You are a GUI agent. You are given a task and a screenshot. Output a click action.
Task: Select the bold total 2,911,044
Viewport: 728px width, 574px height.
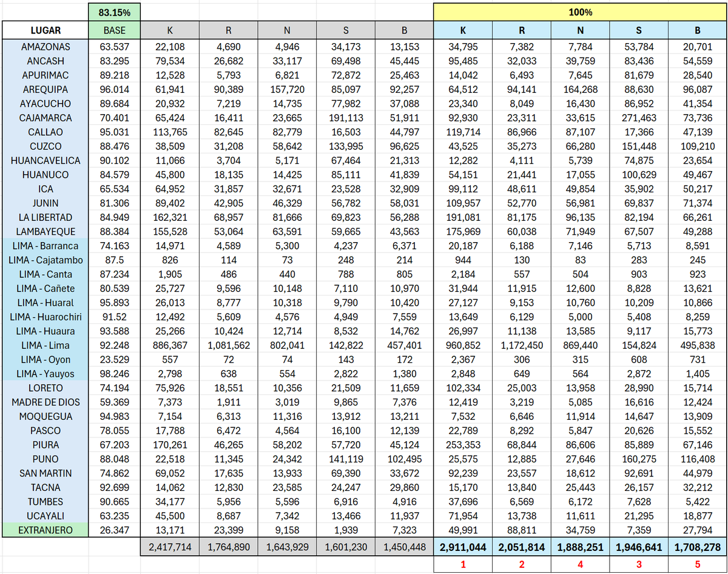tap(463, 547)
